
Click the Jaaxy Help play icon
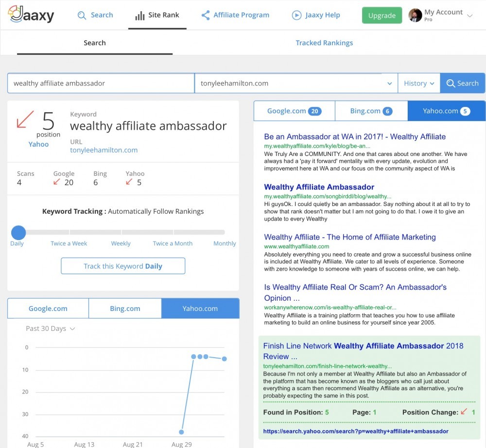296,15
